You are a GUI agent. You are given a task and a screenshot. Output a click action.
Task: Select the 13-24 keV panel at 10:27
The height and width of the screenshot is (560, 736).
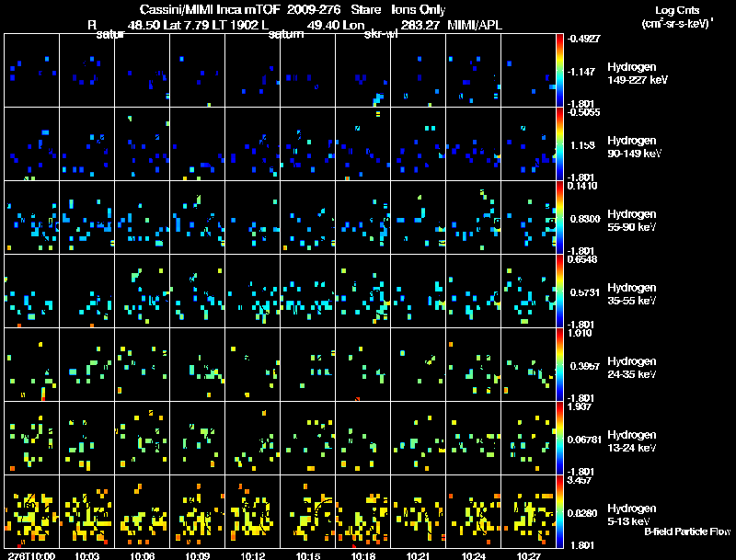[528, 438]
